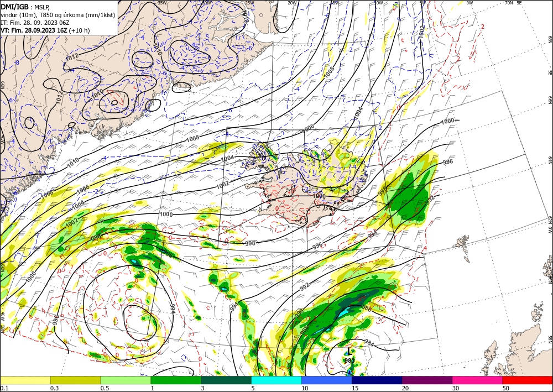
Task: Click the navy 15 mm legend swatch
Action: [x=377, y=380]
